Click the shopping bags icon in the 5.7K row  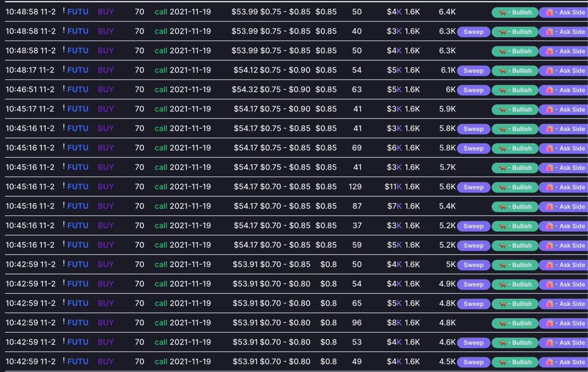pyautogui.click(x=549, y=168)
